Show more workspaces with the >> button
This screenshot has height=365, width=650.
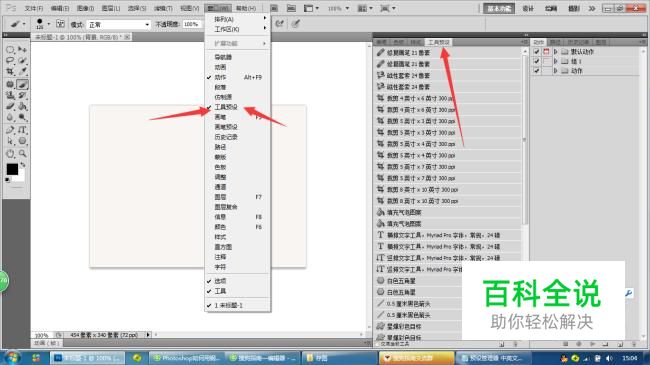(592, 8)
